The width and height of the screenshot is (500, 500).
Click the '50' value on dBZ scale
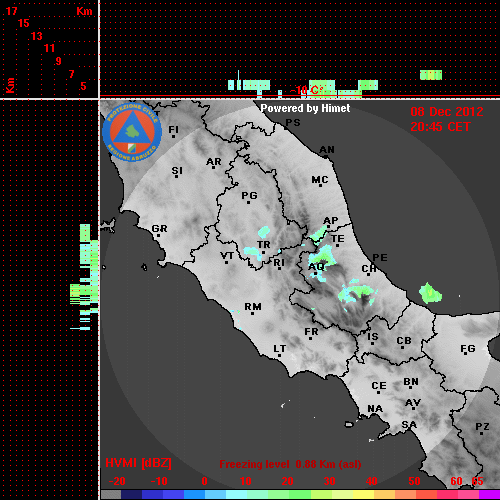[414, 481]
